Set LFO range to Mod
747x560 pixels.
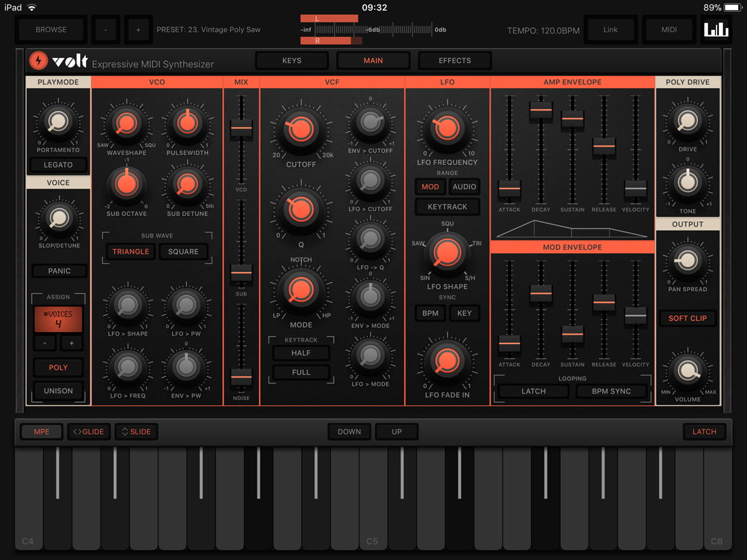coord(430,187)
